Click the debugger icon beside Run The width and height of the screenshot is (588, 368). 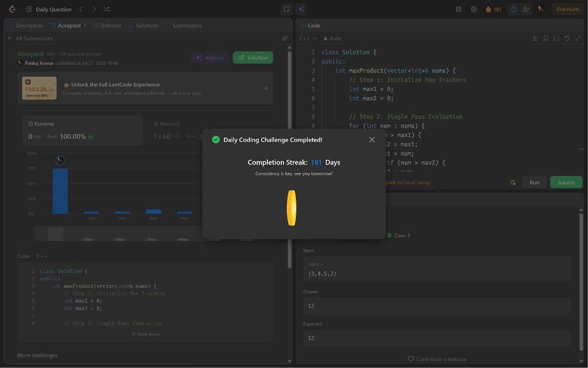(x=513, y=183)
